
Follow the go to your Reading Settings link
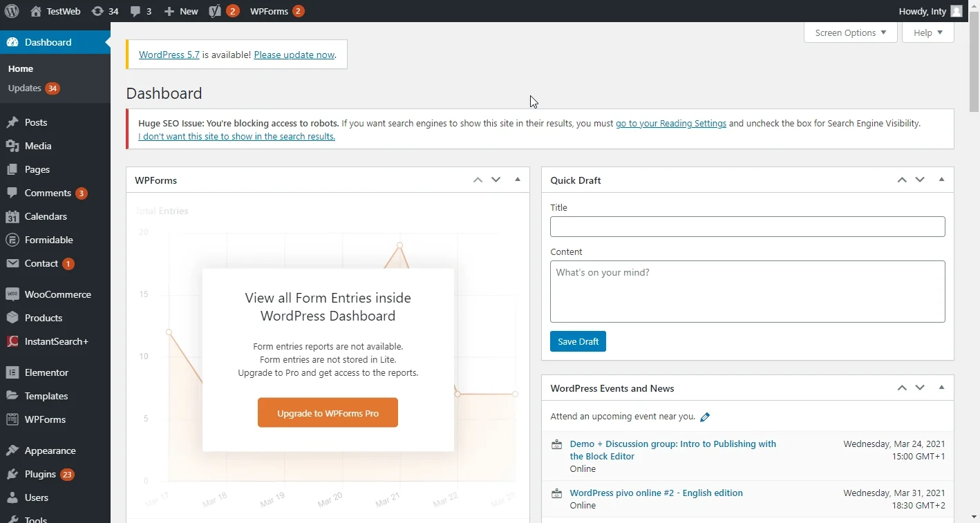click(x=671, y=123)
